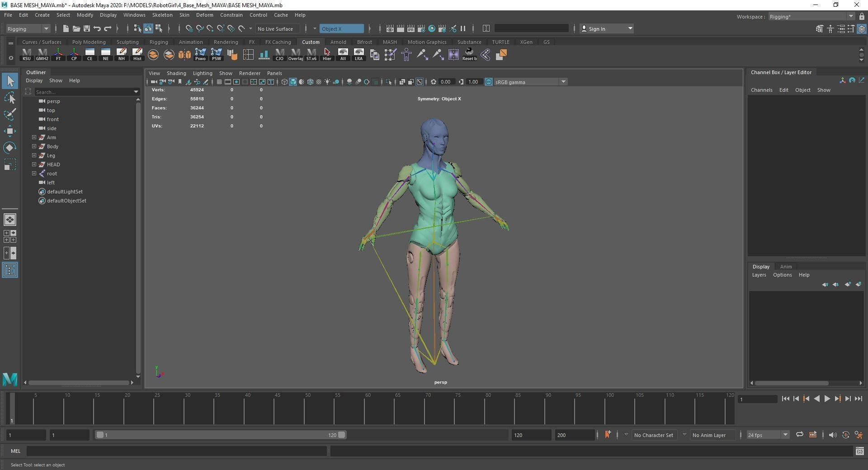868x470 pixels.
Task: Expand the Body node in Outliner
Action: 34,146
